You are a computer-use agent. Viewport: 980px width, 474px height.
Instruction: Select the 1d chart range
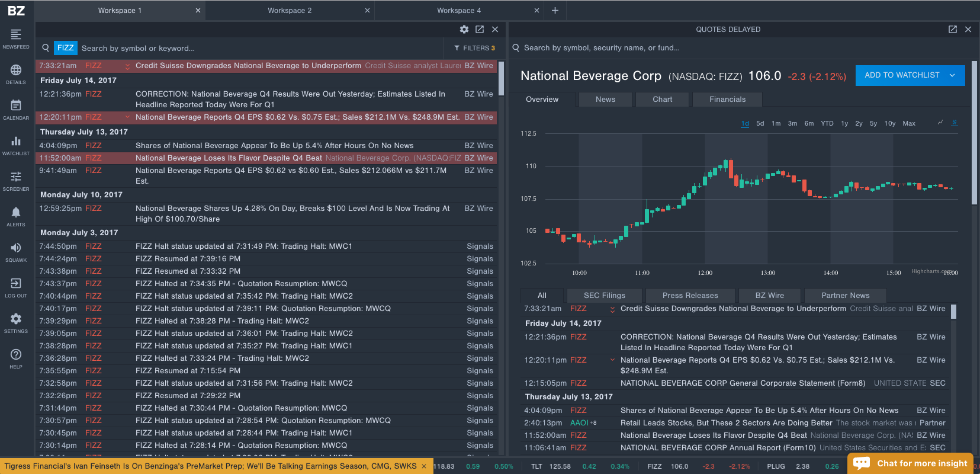tap(745, 123)
